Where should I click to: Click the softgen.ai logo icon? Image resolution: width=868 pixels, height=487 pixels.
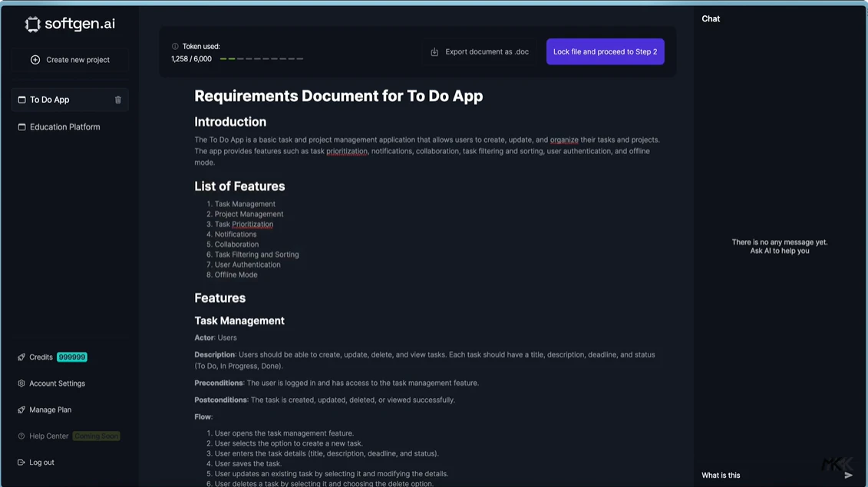click(32, 24)
